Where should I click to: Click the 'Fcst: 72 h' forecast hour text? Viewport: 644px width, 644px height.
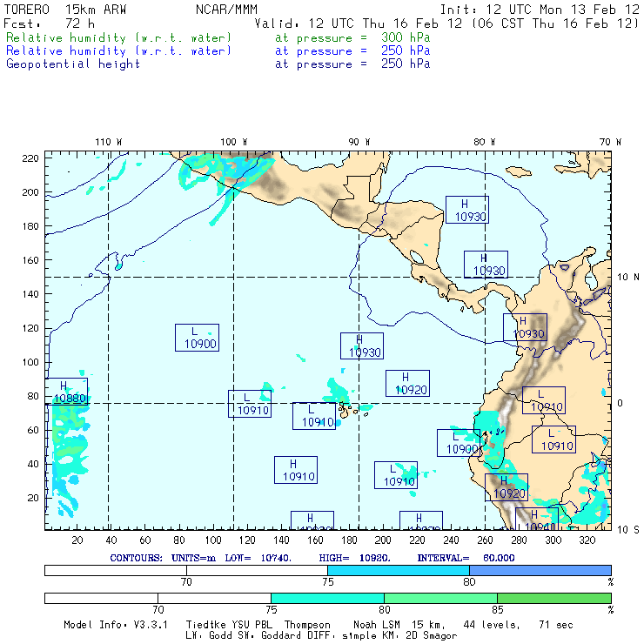click(50, 23)
